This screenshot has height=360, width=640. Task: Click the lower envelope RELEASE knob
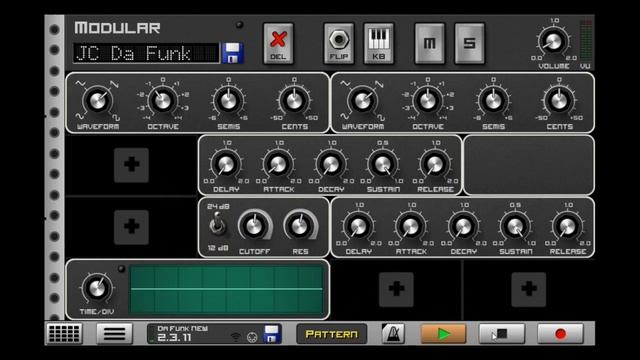click(x=568, y=226)
